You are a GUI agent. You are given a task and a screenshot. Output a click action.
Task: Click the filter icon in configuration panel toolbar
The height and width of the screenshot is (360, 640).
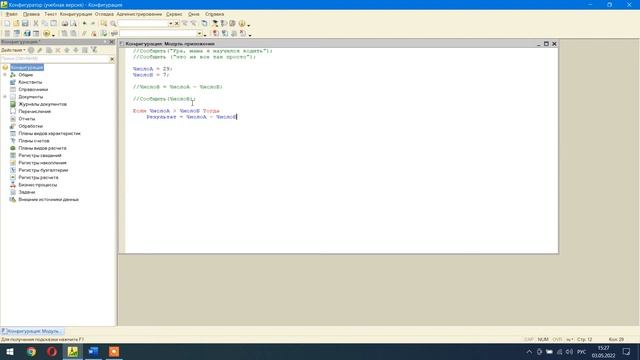(x=94, y=50)
